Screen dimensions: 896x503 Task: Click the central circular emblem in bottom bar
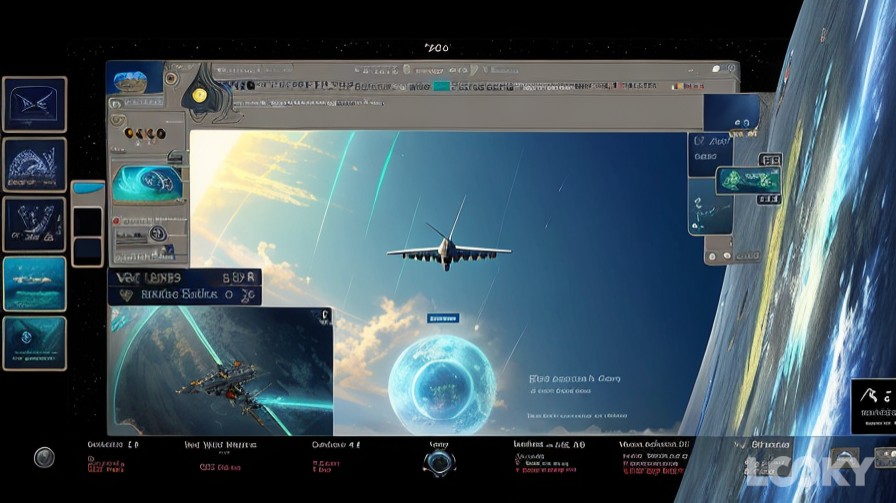point(439,462)
